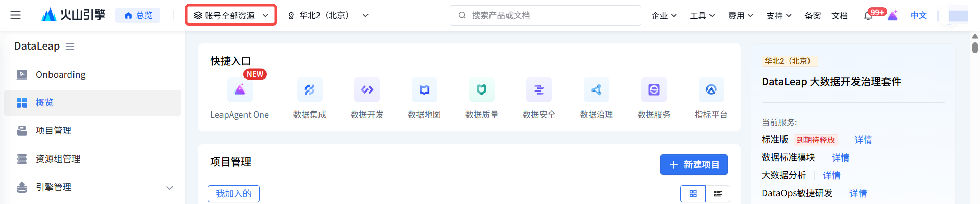This screenshot has height=204, width=980.
Task: Click the 快捷入口 heading
Action: [x=231, y=61]
